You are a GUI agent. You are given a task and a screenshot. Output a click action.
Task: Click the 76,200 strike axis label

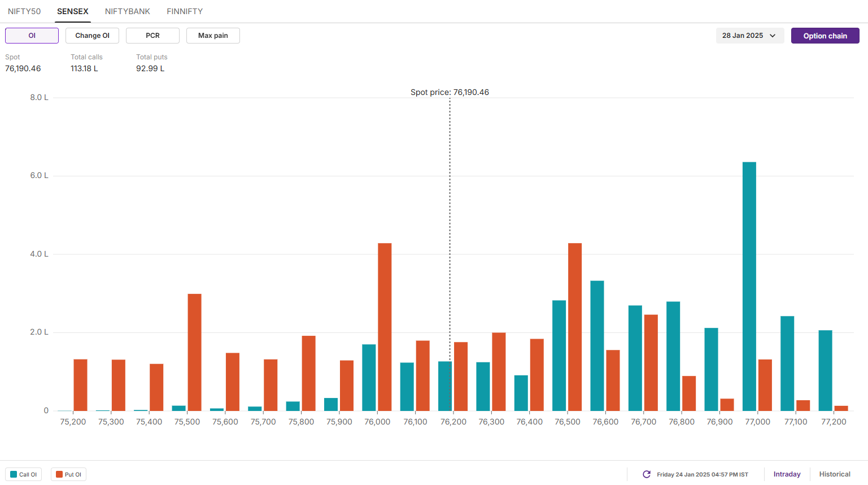pos(453,422)
